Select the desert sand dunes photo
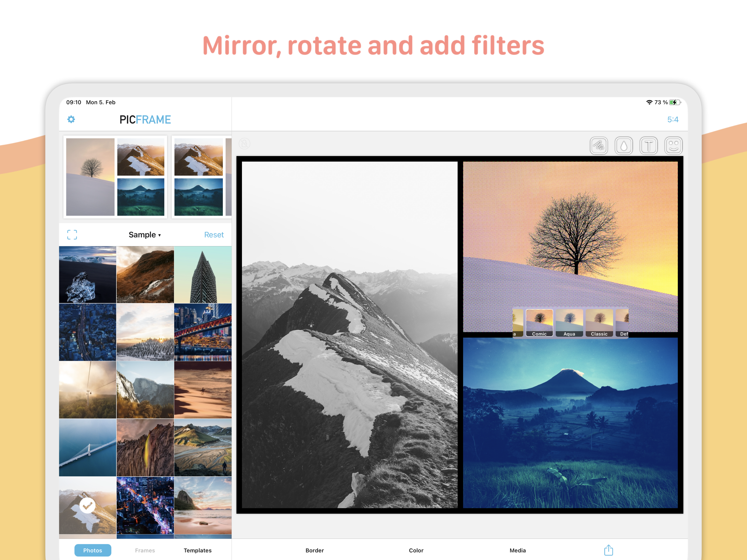Viewport: 747px width, 560px height. (203, 390)
